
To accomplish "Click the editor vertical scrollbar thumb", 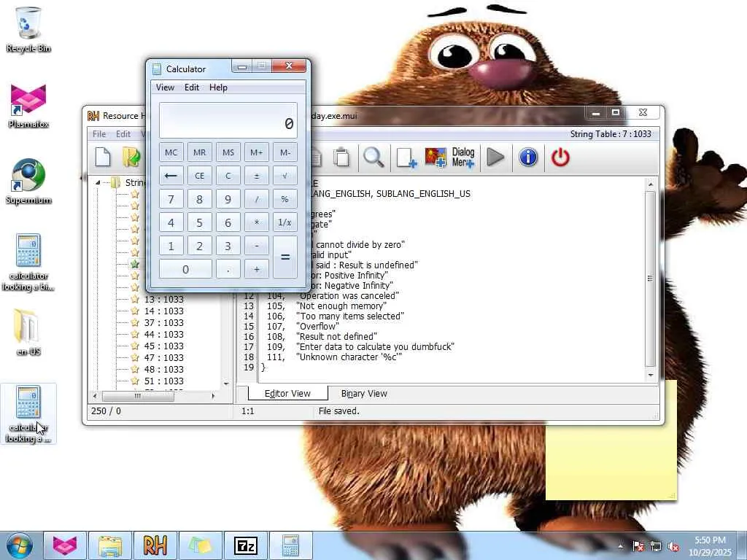I will pos(650,279).
